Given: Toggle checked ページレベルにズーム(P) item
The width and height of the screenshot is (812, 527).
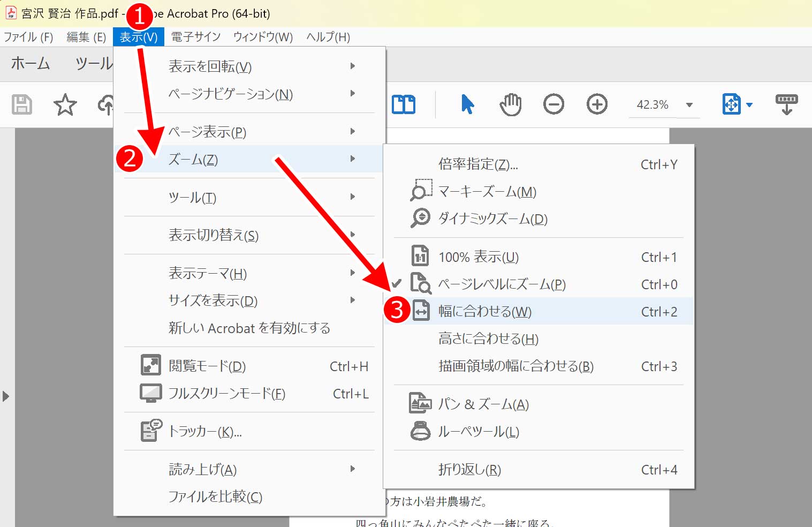Looking at the screenshot, I should click(538, 284).
